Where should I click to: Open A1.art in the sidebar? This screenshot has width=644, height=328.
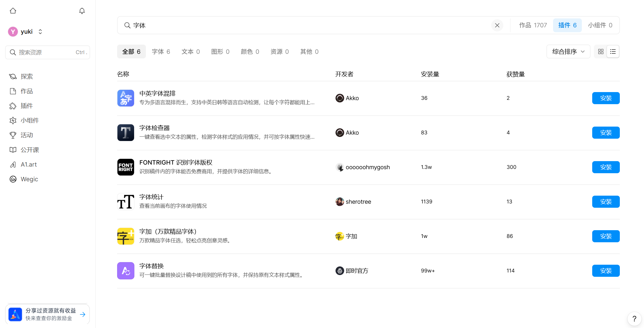28,165
